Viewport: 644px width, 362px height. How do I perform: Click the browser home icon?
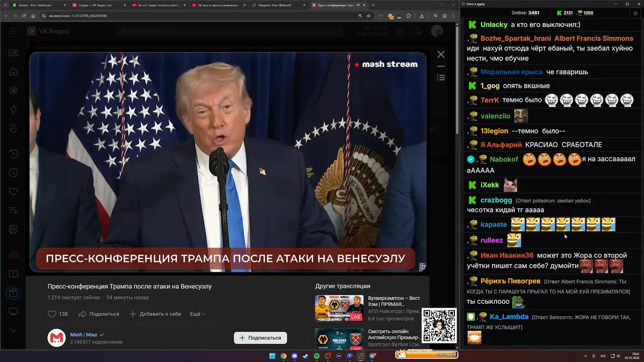33,16
